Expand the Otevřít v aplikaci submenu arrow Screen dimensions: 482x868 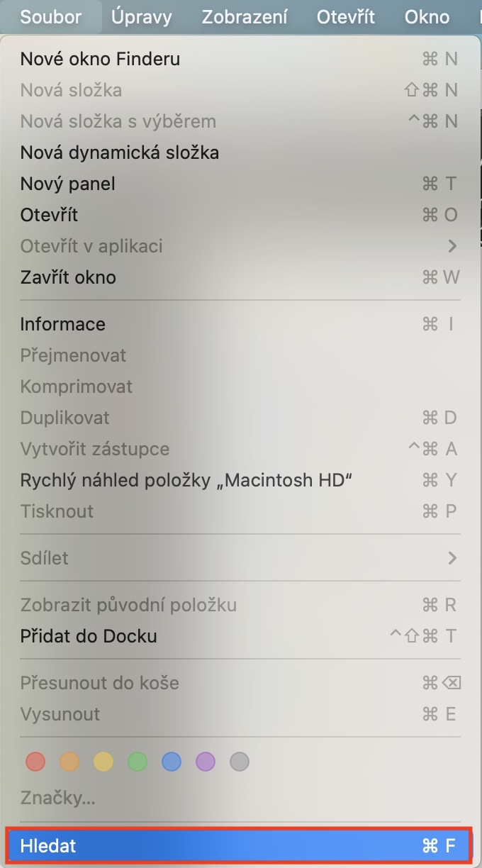click(x=452, y=246)
